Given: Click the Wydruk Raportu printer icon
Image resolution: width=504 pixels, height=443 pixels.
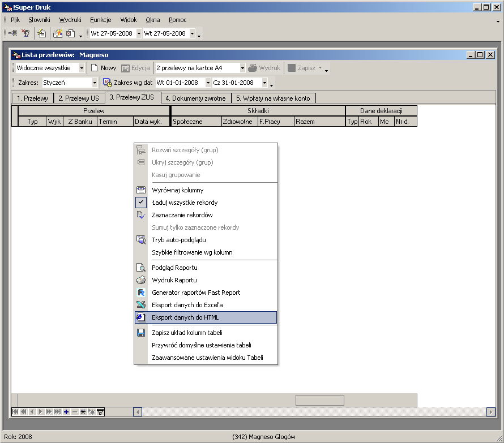Looking at the screenshot, I should point(141,280).
